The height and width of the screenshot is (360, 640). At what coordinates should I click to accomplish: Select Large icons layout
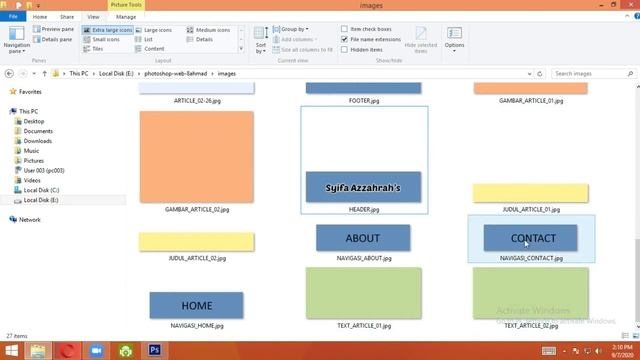pyautogui.click(x=153, y=30)
